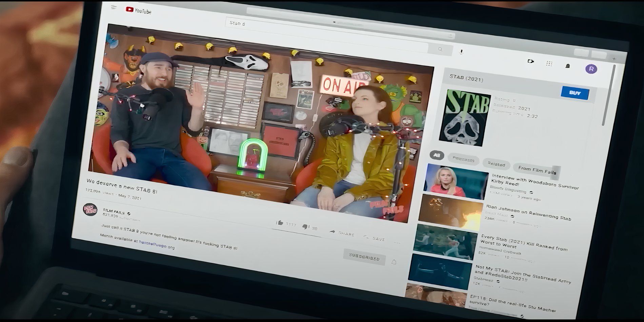Activate voice search microphone

[461, 52]
